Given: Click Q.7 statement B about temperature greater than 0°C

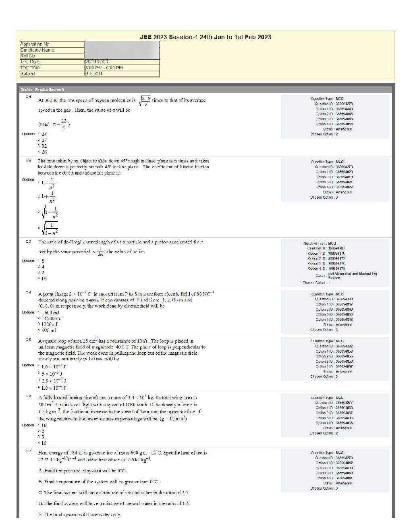Looking at the screenshot, I should pyautogui.click(x=100, y=482).
